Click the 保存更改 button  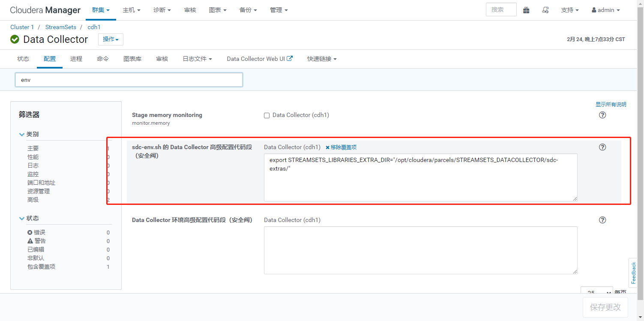pyautogui.click(x=605, y=307)
